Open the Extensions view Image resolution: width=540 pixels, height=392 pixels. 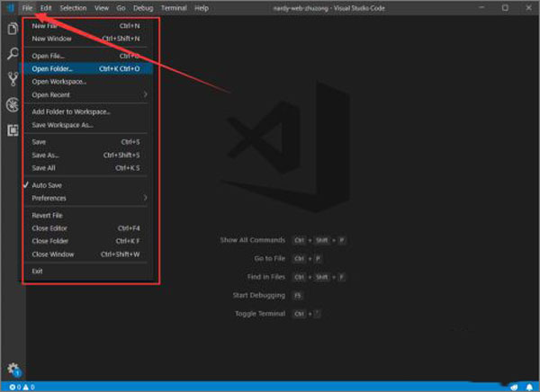[13, 130]
